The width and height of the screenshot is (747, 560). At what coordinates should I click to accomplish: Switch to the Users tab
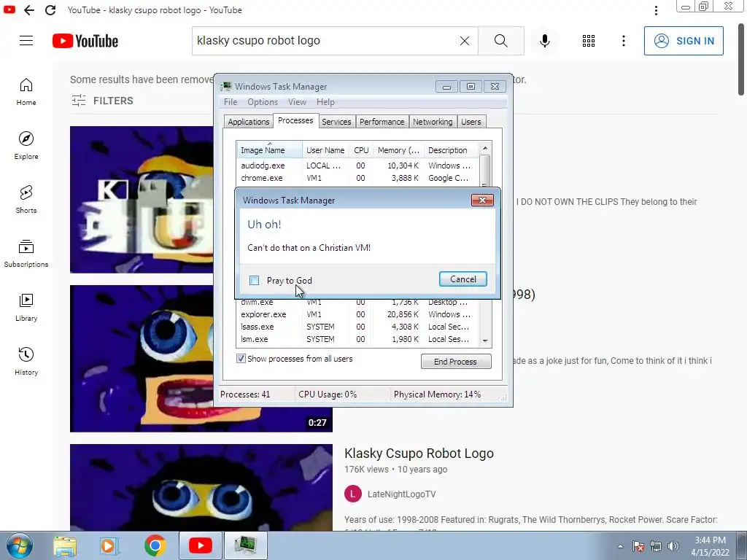pyautogui.click(x=471, y=122)
